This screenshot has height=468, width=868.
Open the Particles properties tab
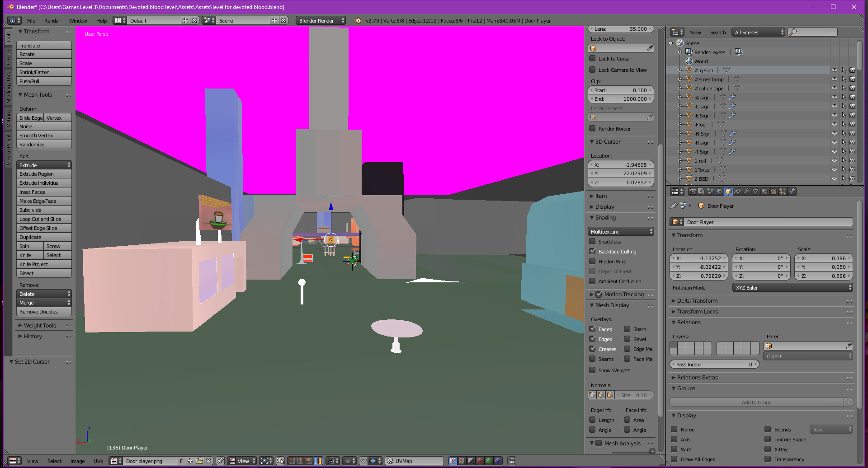coord(783,192)
